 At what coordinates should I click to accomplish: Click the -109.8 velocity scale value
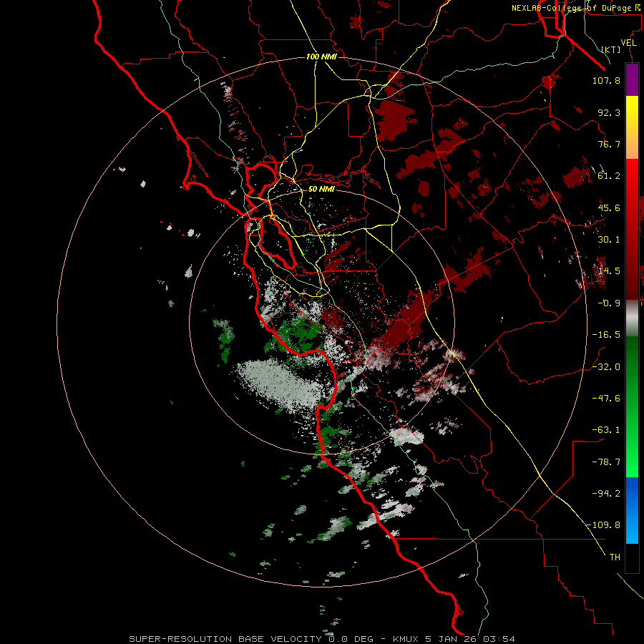(603, 525)
